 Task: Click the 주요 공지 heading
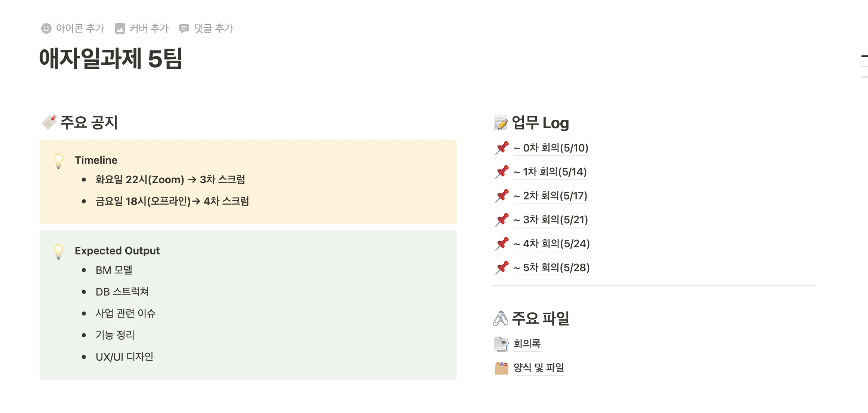(x=89, y=123)
